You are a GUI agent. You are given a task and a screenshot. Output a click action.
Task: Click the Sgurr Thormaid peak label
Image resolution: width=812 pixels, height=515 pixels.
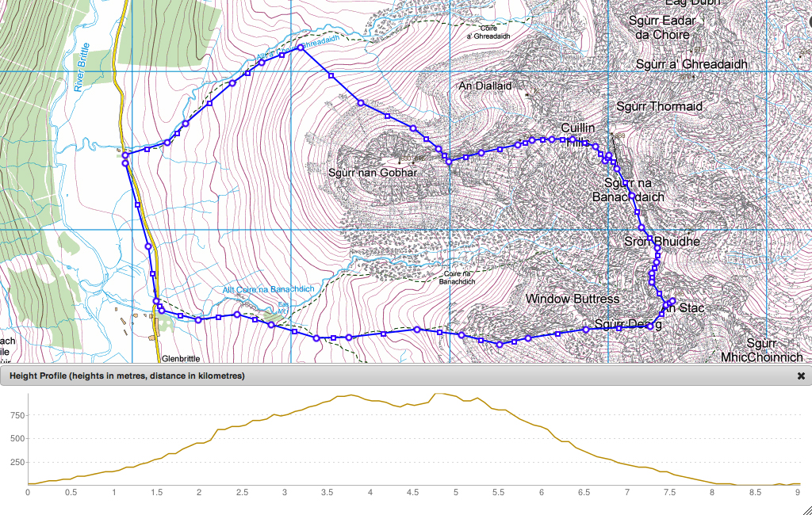tap(659, 106)
